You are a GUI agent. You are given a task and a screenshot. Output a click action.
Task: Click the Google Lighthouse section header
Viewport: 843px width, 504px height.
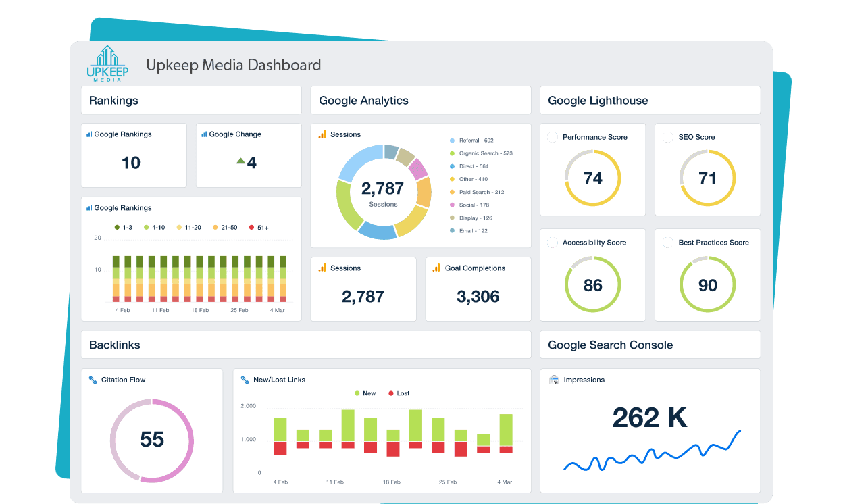pos(650,101)
